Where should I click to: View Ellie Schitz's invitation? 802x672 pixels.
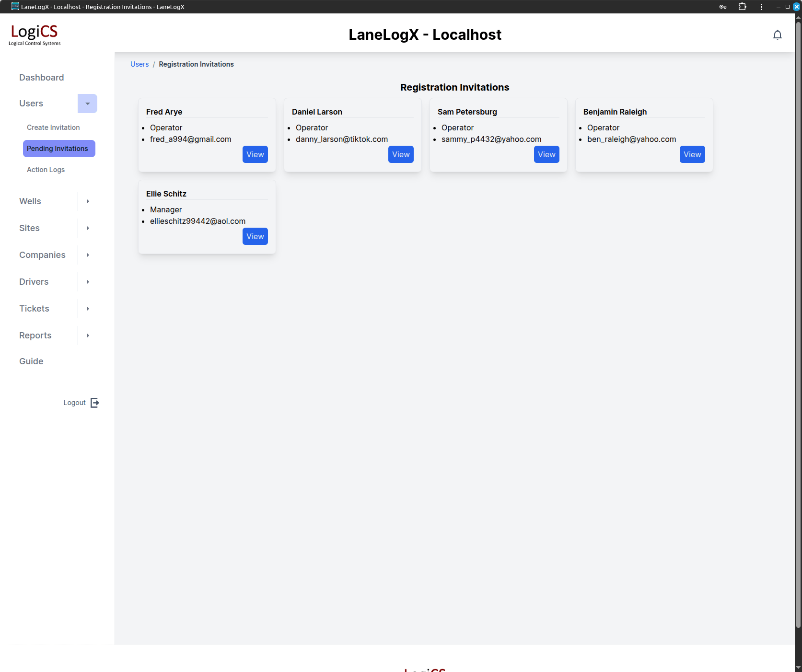coord(255,236)
